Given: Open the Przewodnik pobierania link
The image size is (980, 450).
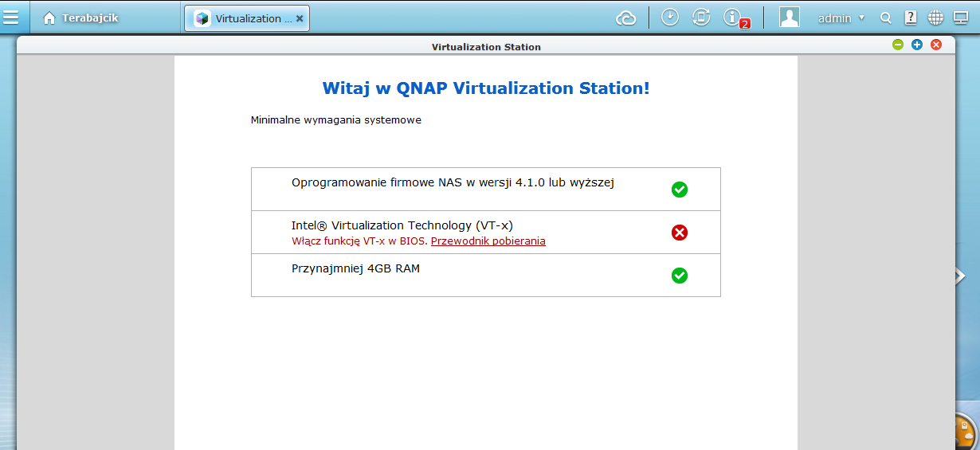Looking at the screenshot, I should [x=488, y=241].
